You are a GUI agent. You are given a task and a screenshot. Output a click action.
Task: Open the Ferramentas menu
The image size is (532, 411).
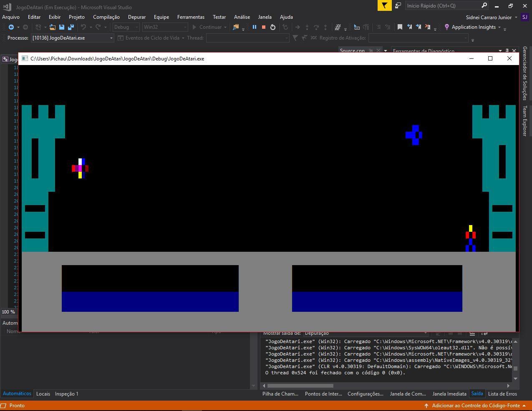[191, 17]
